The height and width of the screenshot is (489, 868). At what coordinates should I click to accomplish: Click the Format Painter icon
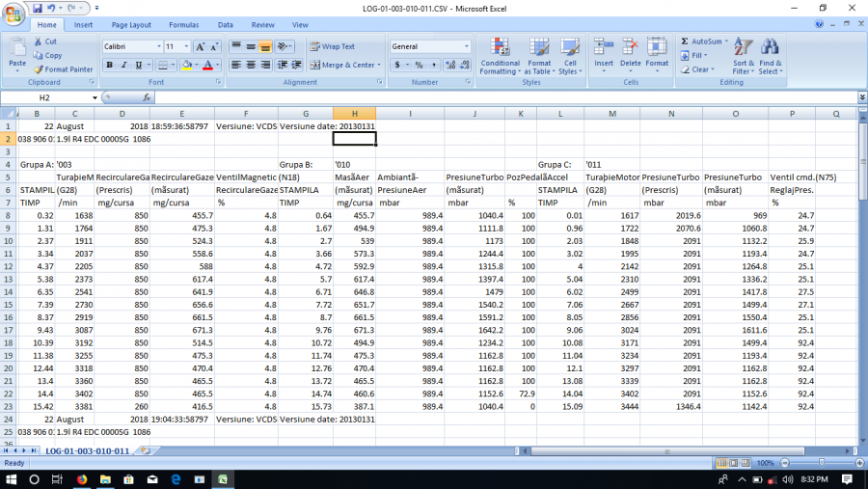(x=38, y=69)
